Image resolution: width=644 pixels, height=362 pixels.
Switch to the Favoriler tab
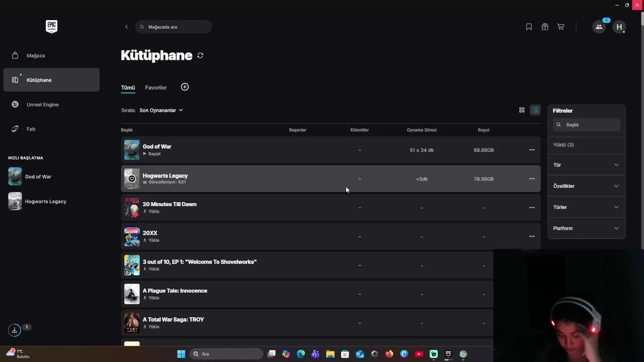tap(156, 87)
